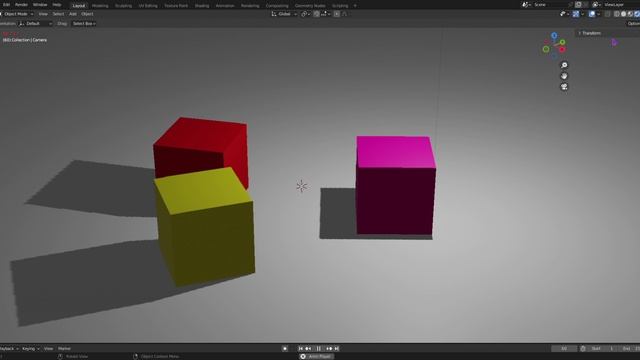Screen dimensions: 640x360
Task: Switch to the Layout workspace tab
Action: (x=78, y=6)
